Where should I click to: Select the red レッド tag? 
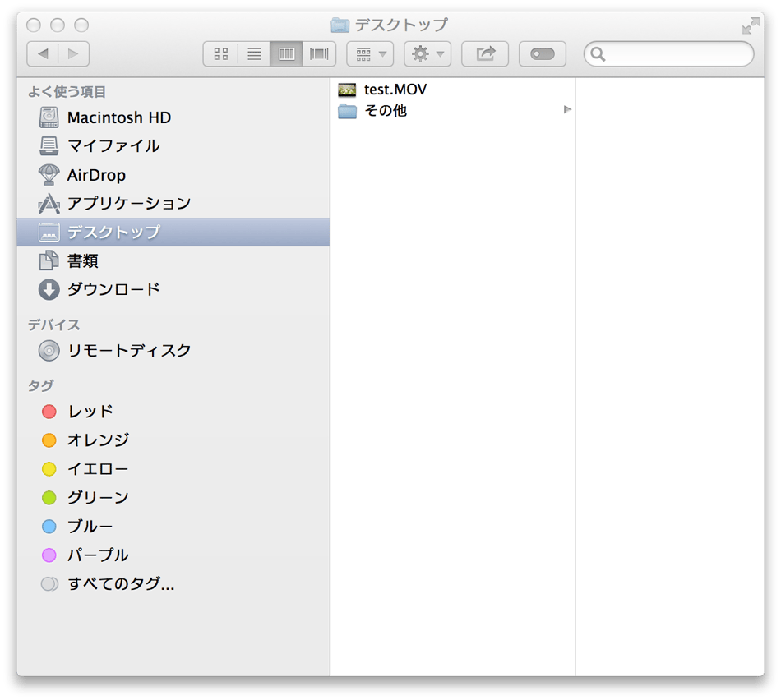point(90,411)
